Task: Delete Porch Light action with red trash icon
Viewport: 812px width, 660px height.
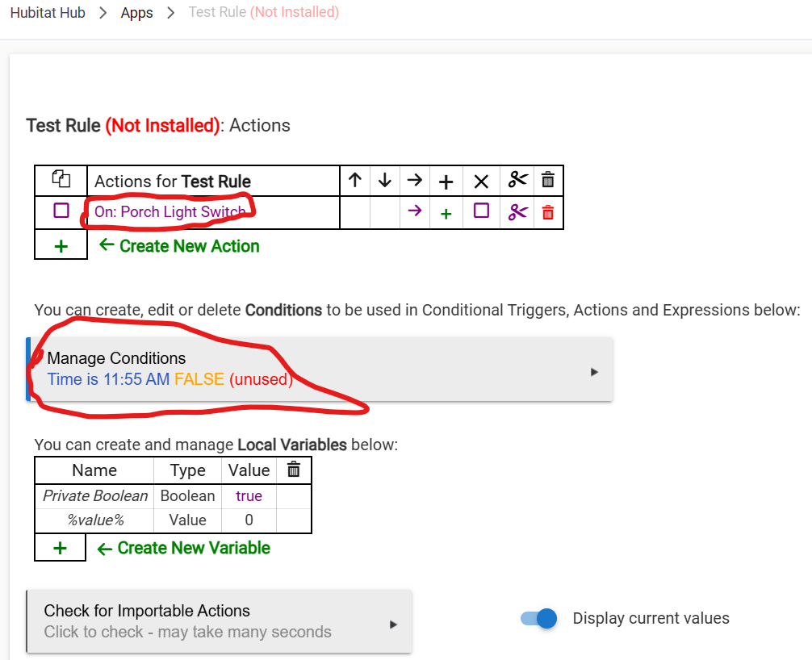Action: [548, 212]
